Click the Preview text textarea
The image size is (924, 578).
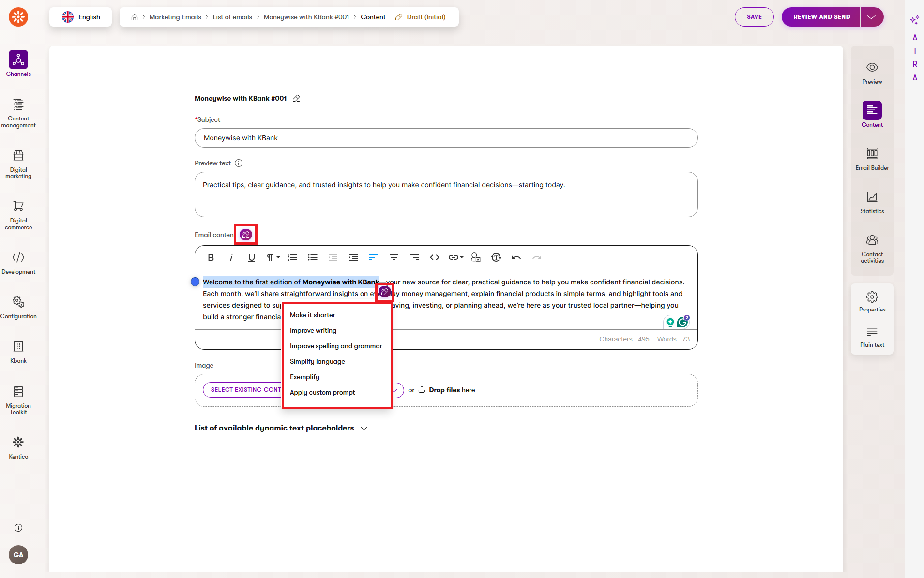coord(446,194)
